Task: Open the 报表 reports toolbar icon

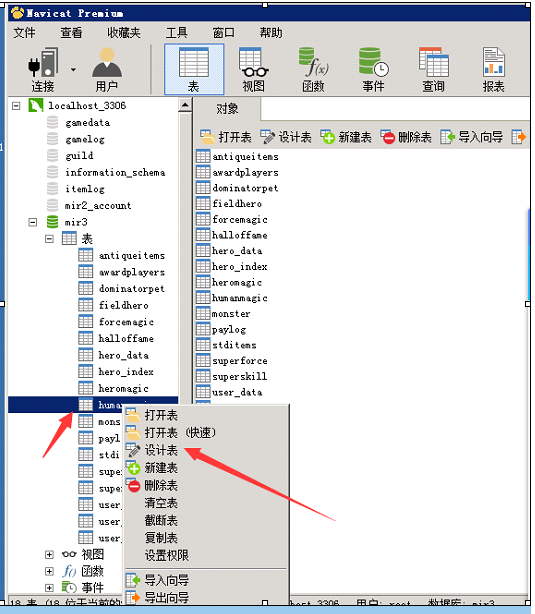Action: click(493, 70)
